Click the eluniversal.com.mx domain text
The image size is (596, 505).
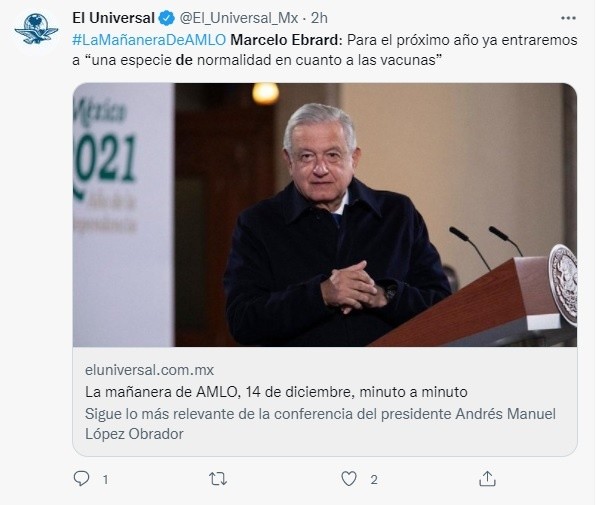149,370
